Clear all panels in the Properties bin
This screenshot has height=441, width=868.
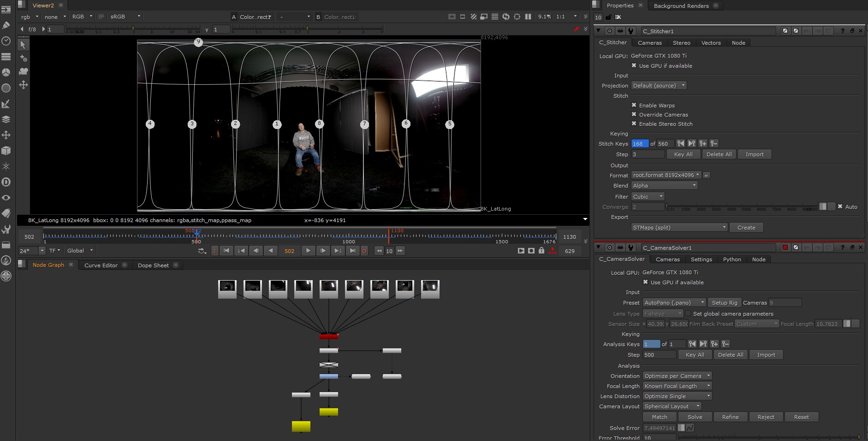click(618, 17)
